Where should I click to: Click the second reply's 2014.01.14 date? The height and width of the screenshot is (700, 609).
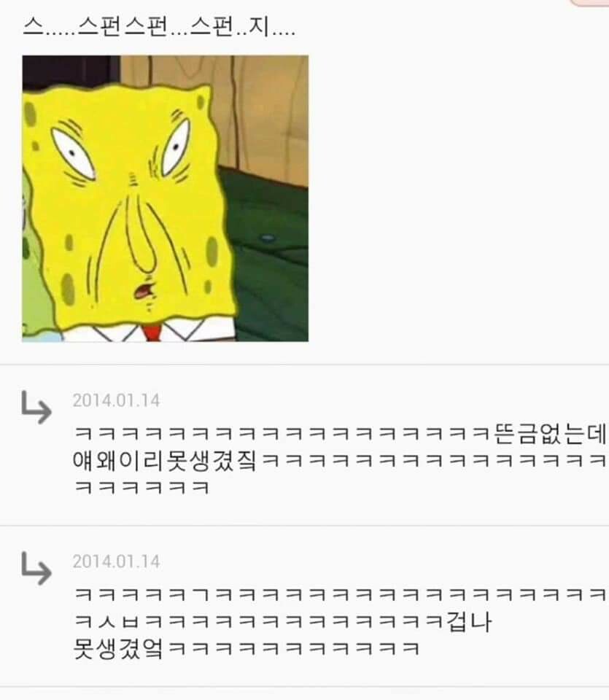click(116, 561)
